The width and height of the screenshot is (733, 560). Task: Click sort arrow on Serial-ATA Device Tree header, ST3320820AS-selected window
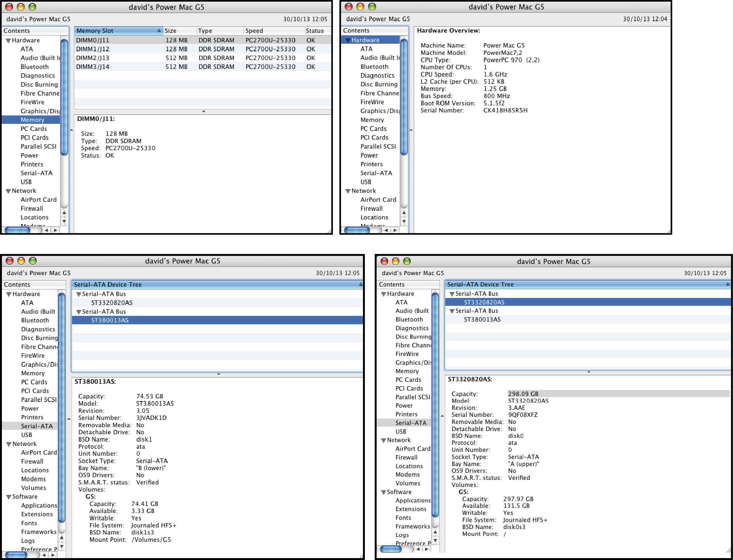coord(728,284)
